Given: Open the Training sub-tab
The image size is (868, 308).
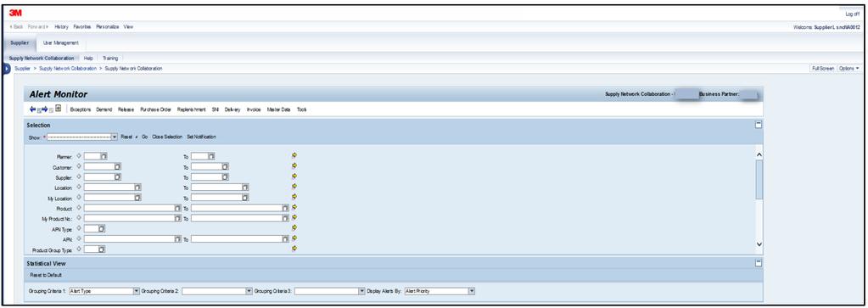Looking at the screenshot, I should pos(110,58).
